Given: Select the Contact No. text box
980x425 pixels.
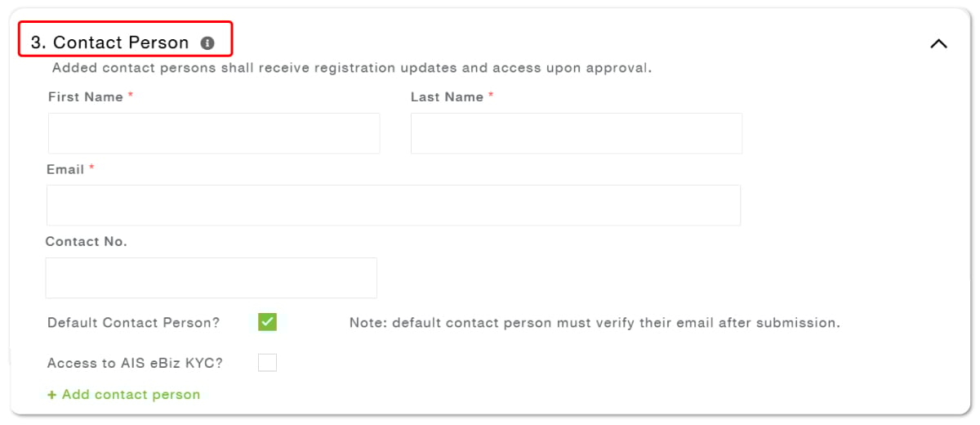Looking at the screenshot, I should [212, 278].
